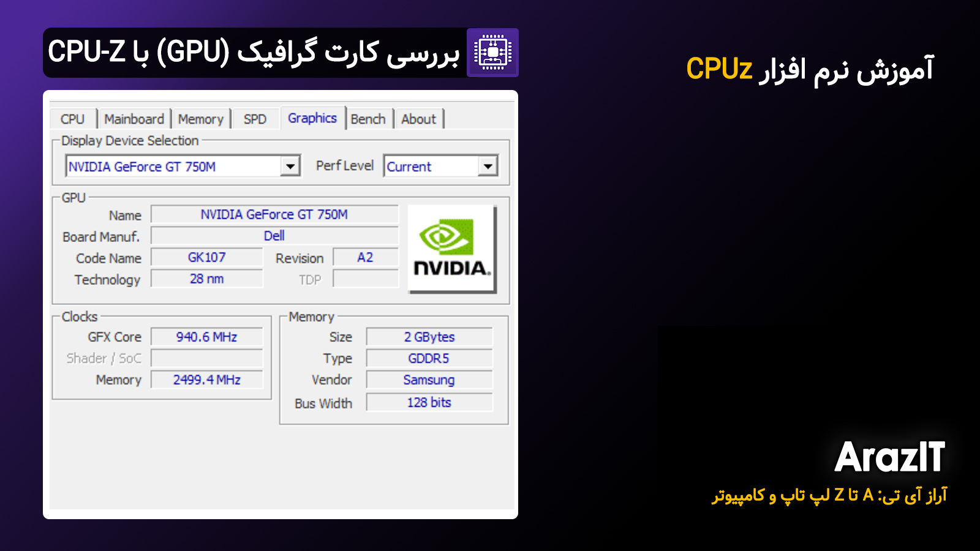Screen dimensions: 980x551
Task: Click the NVIDIA GeForce GT 750M device combo box
Action: (183, 166)
